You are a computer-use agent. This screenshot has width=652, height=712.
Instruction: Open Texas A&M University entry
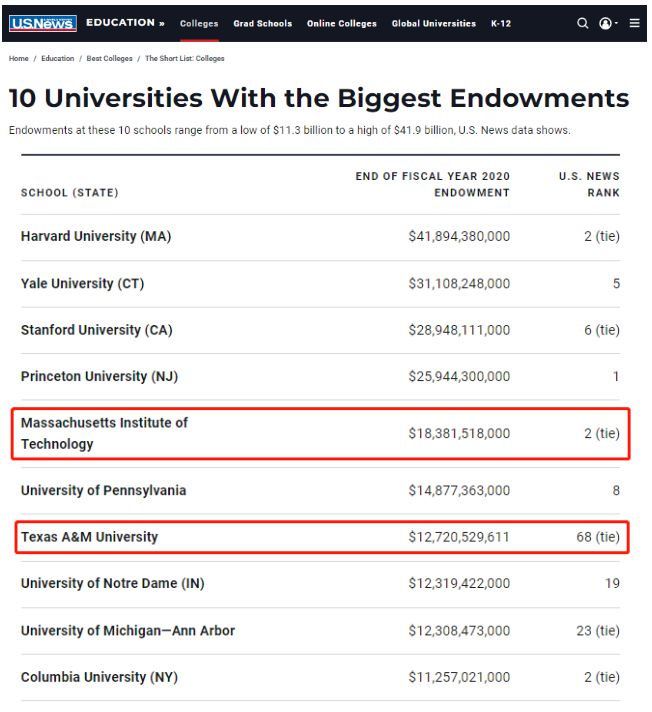[x=89, y=537]
